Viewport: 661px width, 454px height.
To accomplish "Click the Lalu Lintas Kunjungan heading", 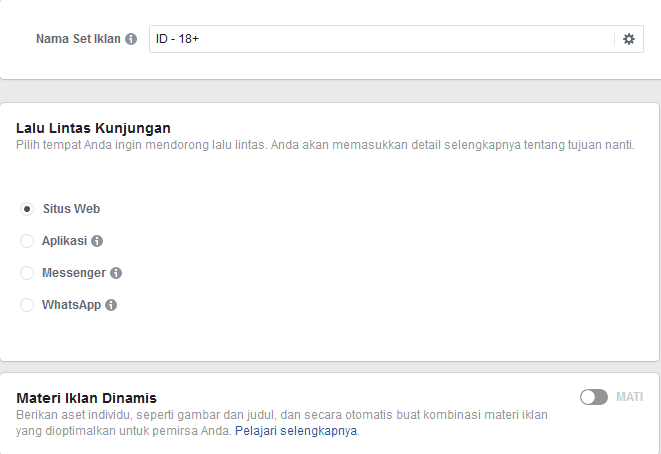I will [93, 128].
